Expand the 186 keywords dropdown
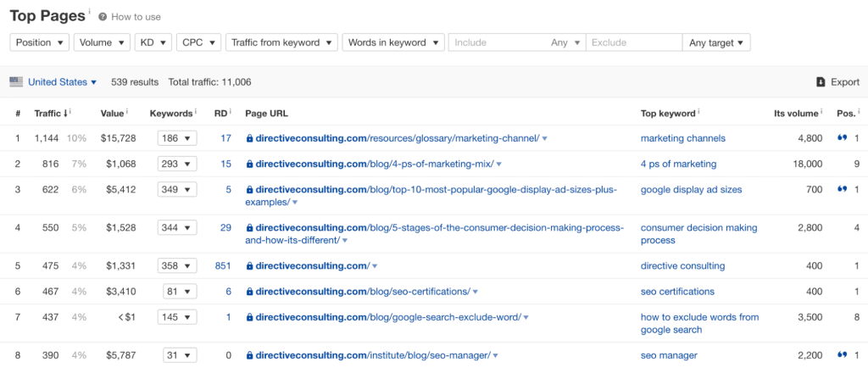Image resolution: width=868 pixels, height=368 pixels. point(177,138)
